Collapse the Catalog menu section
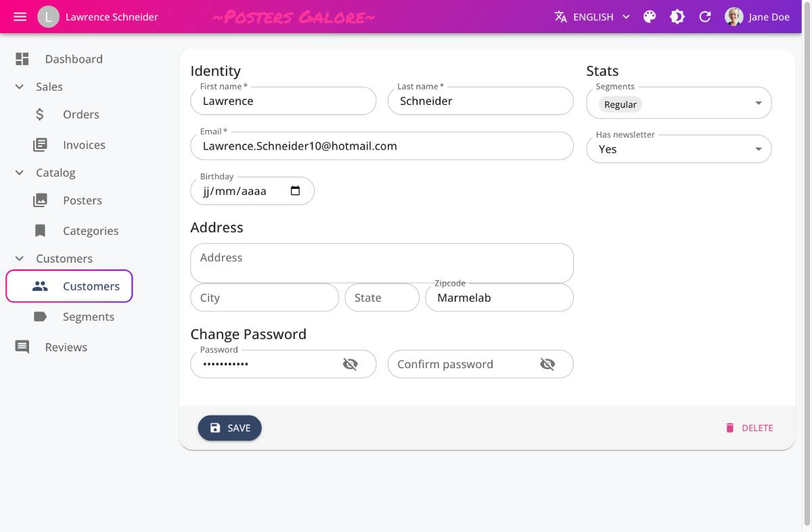This screenshot has width=812, height=532. [20, 173]
